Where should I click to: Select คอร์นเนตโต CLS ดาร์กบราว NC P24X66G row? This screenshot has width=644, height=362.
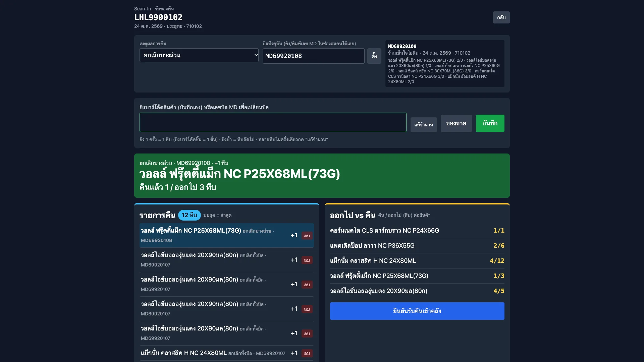417,231
